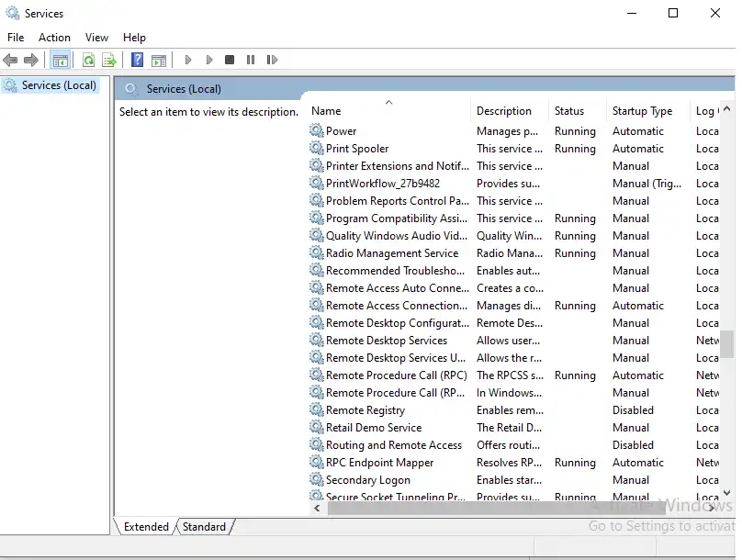The width and height of the screenshot is (742, 560).
Task: Click the horizontal scrollbar left arrow
Action: tap(317, 508)
